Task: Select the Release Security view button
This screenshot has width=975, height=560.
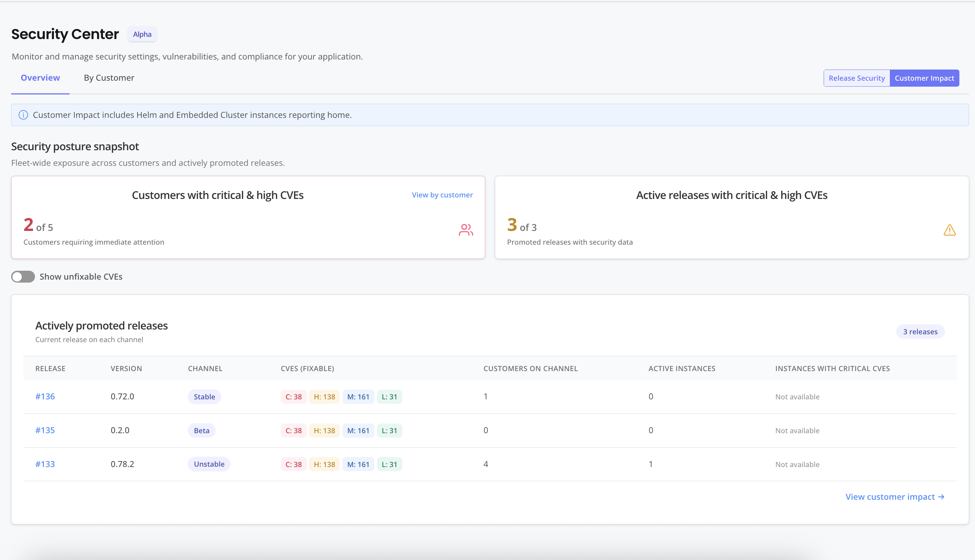Action: (x=856, y=78)
